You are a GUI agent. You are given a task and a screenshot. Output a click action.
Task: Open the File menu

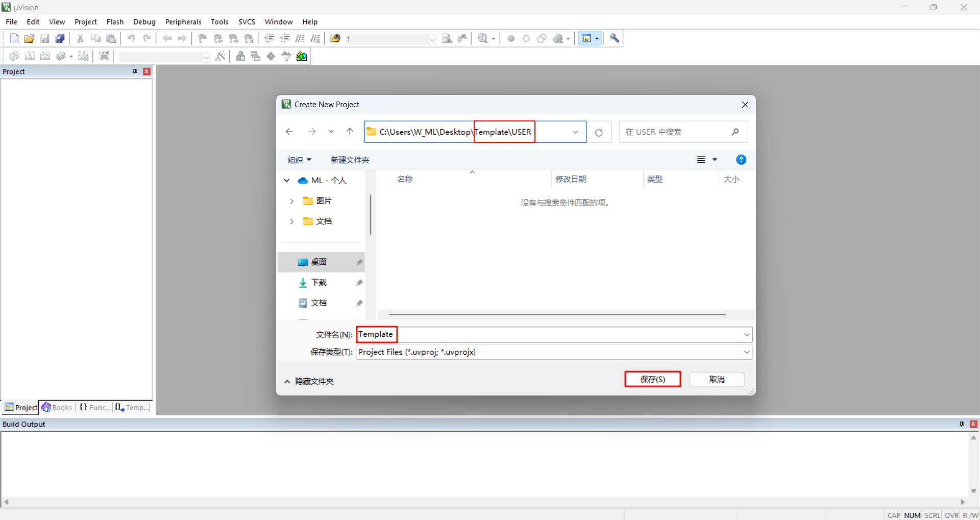click(x=11, y=21)
